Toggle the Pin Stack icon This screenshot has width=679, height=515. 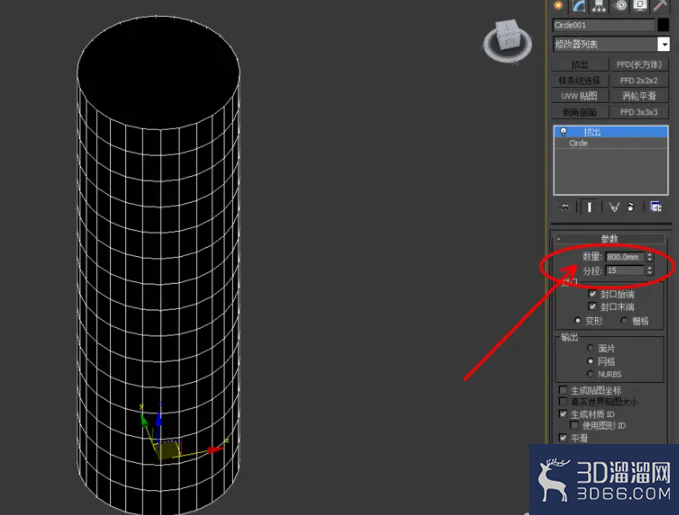(565, 207)
